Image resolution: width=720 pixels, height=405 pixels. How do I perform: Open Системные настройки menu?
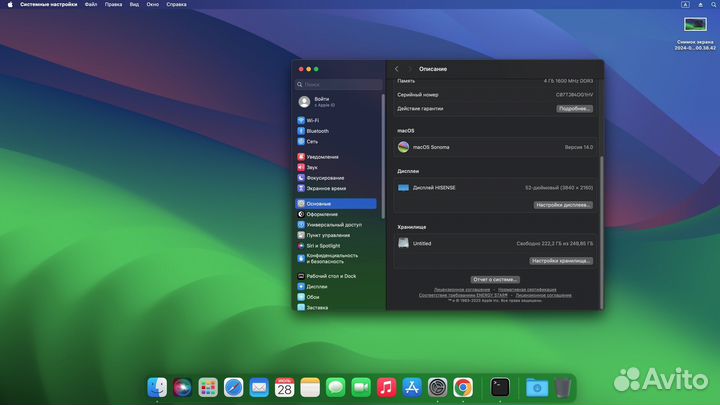coord(49,4)
